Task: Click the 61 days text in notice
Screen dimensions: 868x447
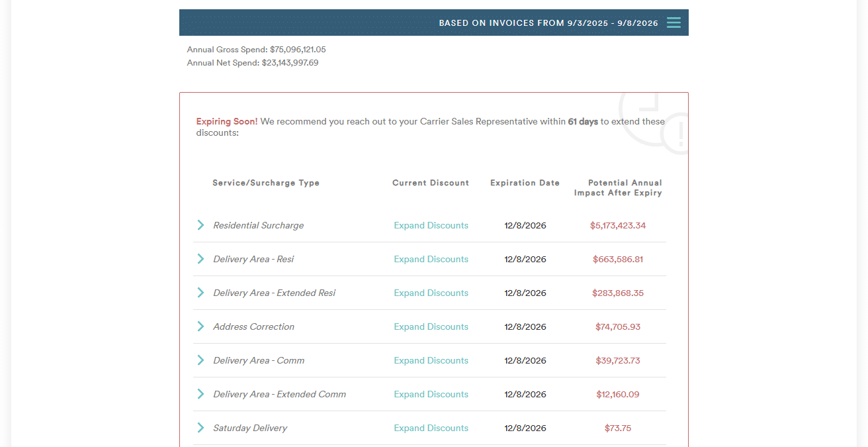Action: [x=583, y=122]
